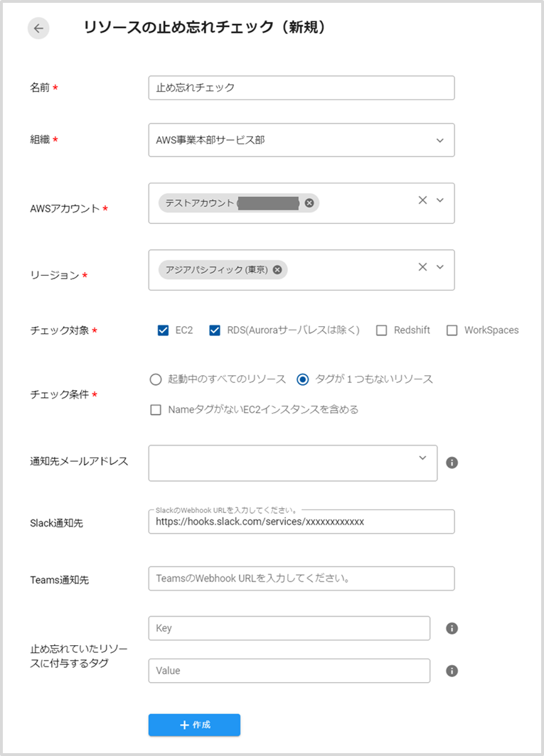Viewport: 544px width, 756px height.
Task: Enable Nameタグがない EC2インスタンスを含める
Action: click(x=156, y=409)
